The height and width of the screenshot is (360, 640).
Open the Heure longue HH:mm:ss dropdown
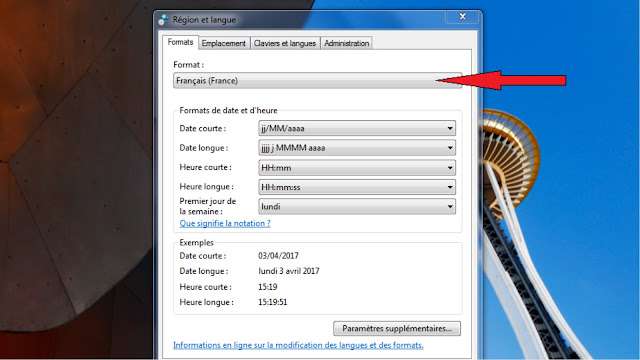point(357,187)
